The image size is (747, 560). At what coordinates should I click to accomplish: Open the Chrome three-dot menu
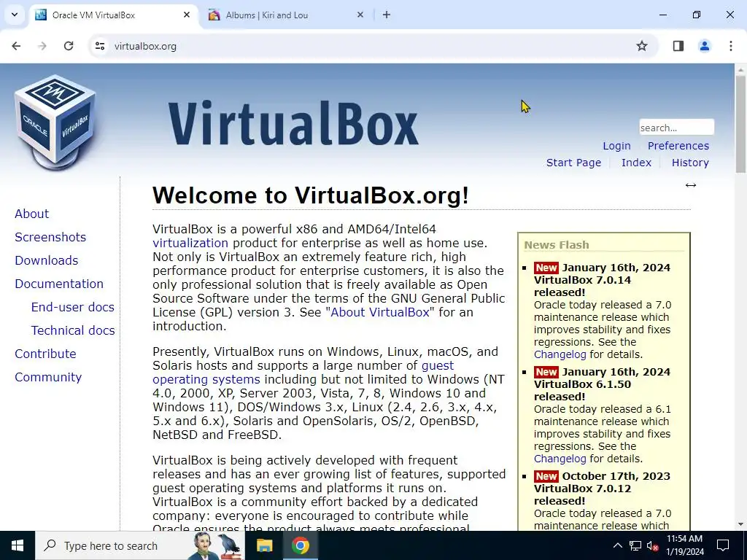731,46
